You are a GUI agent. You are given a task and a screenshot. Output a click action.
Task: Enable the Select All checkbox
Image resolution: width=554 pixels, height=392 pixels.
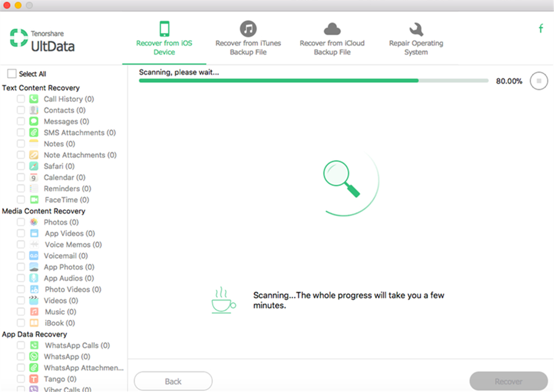[x=11, y=73]
